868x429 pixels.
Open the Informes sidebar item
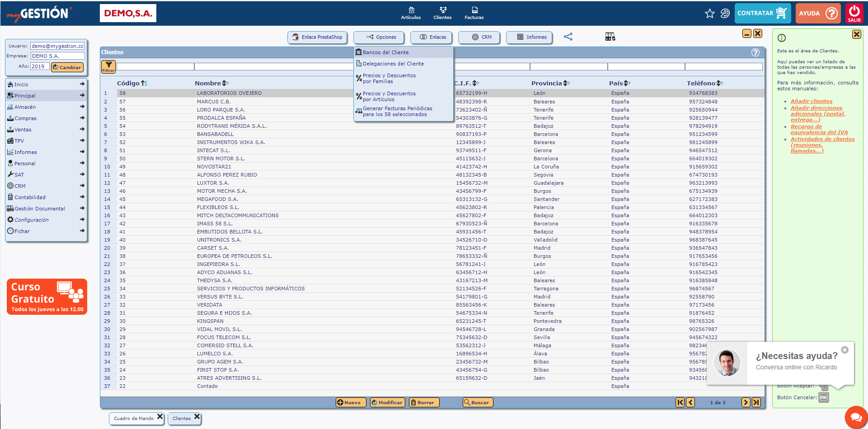(46, 152)
